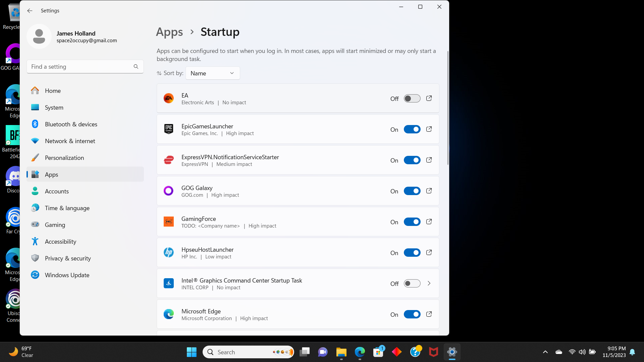644x362 pixels.
Task: Show hidden icons tray chevron
Action: 545,352
